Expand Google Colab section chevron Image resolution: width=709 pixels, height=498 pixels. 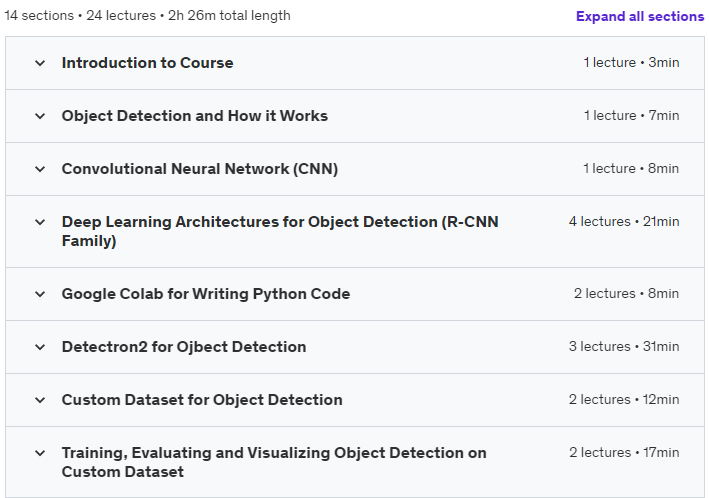coord(40,294)
